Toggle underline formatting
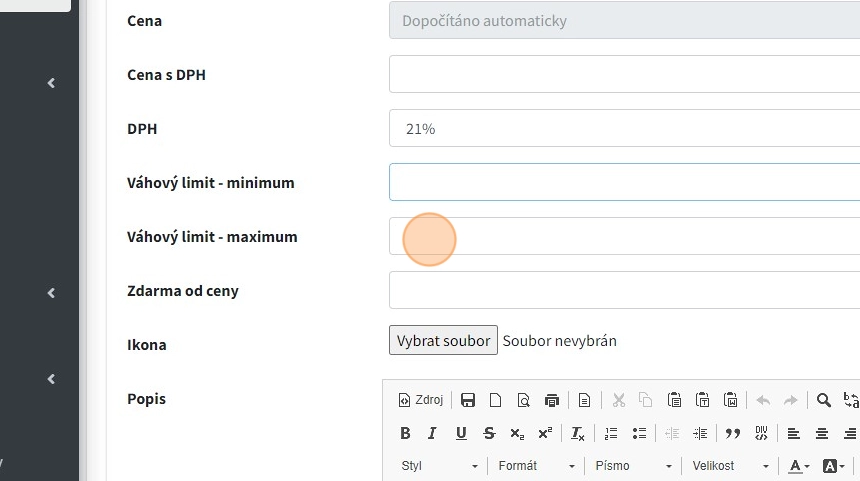Viewport: 860px width, 481px height. click(x=461, y=433)
